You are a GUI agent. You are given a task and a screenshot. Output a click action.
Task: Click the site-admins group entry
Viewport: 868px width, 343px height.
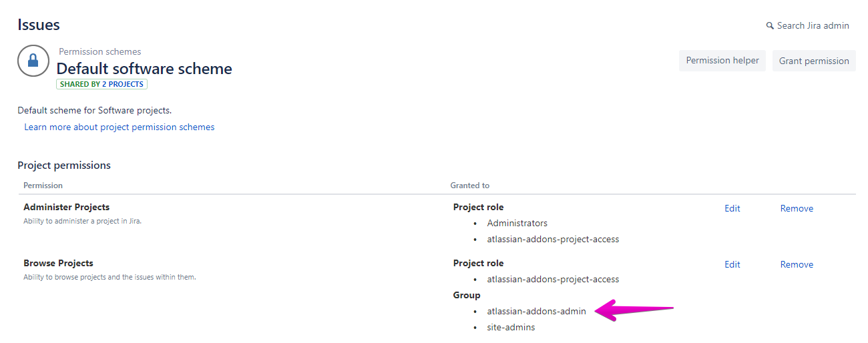[x=511, y=327]
